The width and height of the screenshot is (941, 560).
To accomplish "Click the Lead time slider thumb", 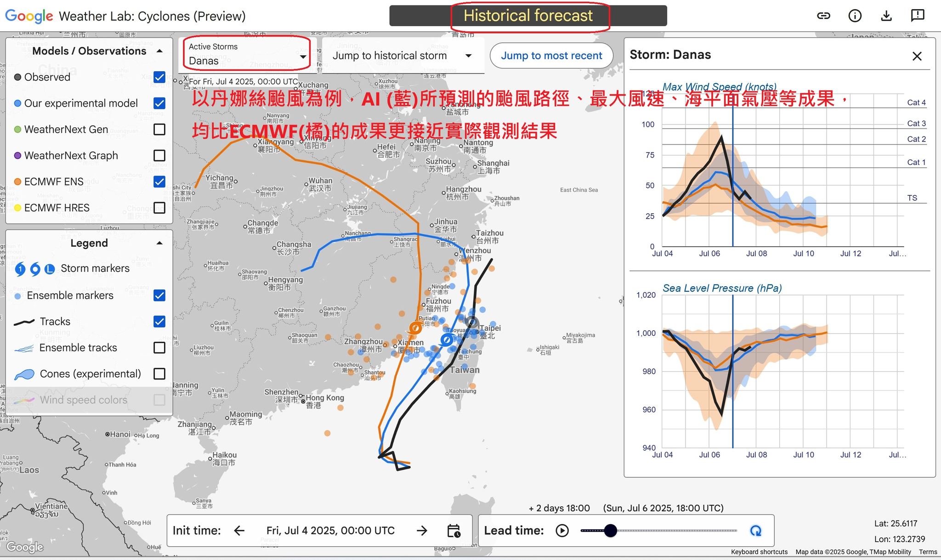I will (610, 531).
